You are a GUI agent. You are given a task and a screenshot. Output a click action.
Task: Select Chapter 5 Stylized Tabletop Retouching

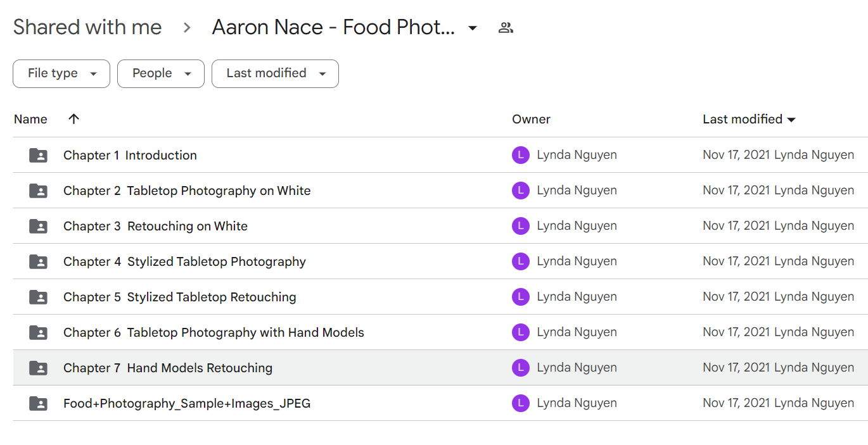click(x=180, y=297)
